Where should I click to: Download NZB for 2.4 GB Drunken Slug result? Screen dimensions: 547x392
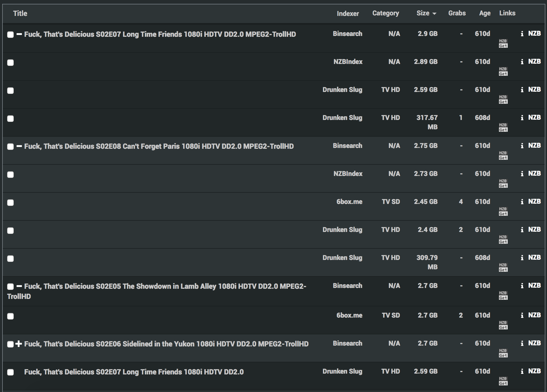(x=534, y=229)
